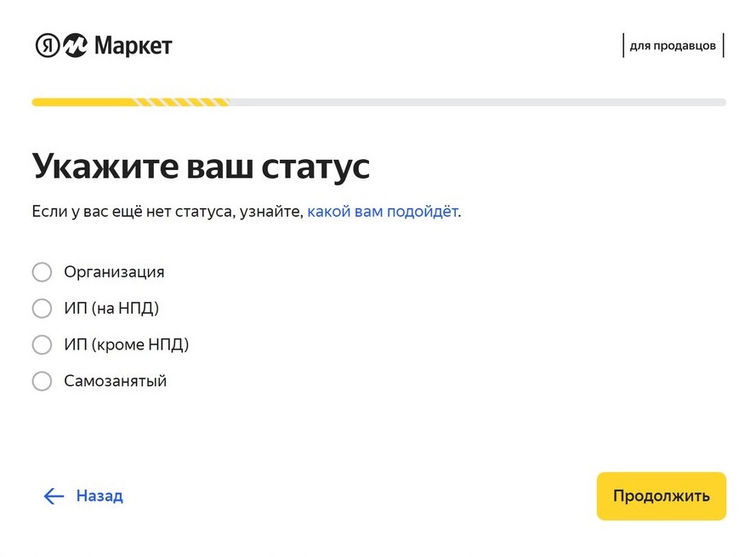This screenshot has width=756, height=557.
Task: Open the "какой вам подойдёт" link
Action: [382, 212]
